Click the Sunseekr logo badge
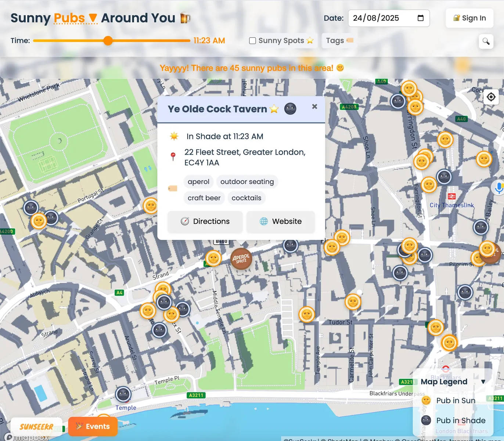504x441 pixels. pyautogui.click(x=36, y=427)
